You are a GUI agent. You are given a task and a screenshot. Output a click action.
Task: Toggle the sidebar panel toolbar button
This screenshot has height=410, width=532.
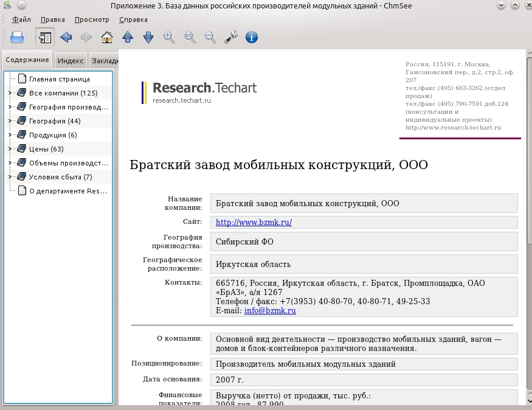click(45, 37)
